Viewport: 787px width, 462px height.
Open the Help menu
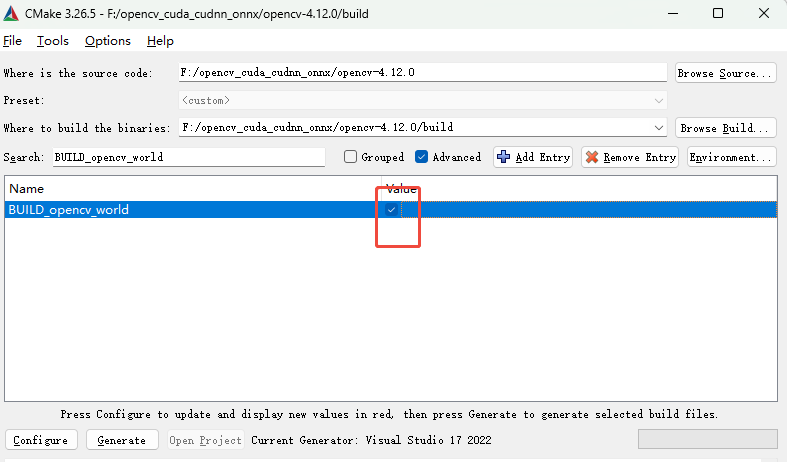tap(160, 41)
